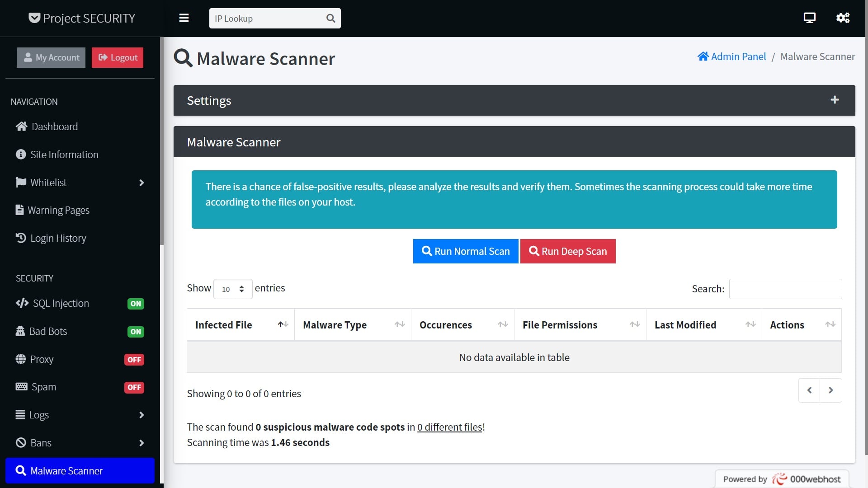Image resolution: width=868 pixels, height=488 pixels.
Task: Select the Dashboard home icon in sidebar
Action: 21,127
